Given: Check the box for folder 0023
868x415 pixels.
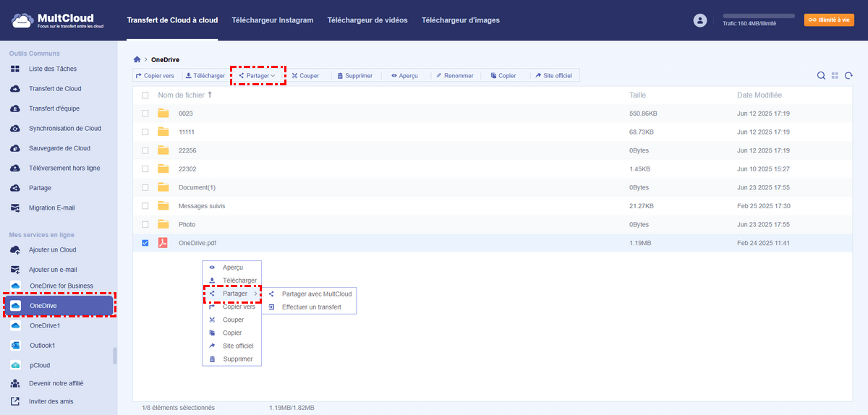Looking at the screenshot, I should [145, 114].
